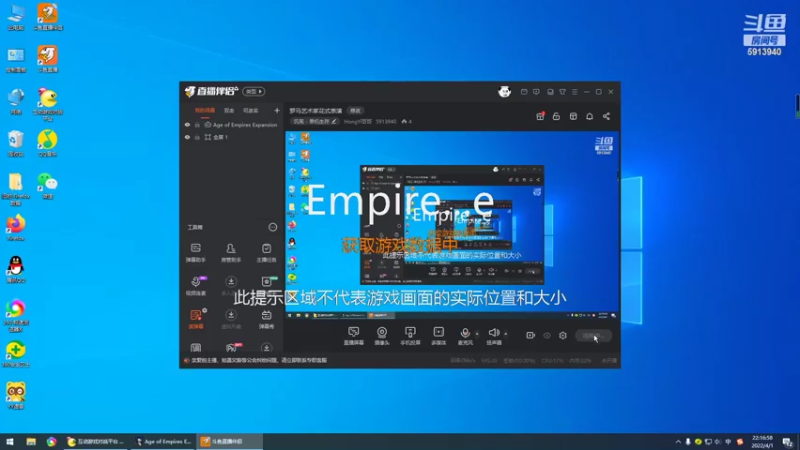Open notifications bell icon
Image resolution: width=800 pixels, height=450 pixels.
coord(589,116)
